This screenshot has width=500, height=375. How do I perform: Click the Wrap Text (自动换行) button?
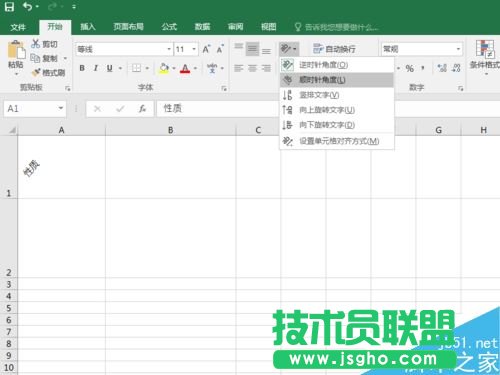point(334,49)
